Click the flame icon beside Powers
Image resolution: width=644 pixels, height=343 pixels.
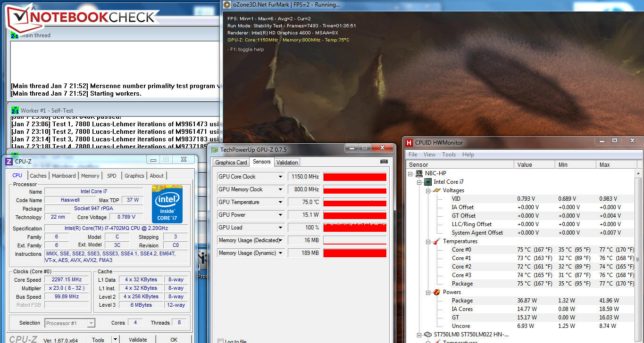pyautogui.click(x=437, y=292)
